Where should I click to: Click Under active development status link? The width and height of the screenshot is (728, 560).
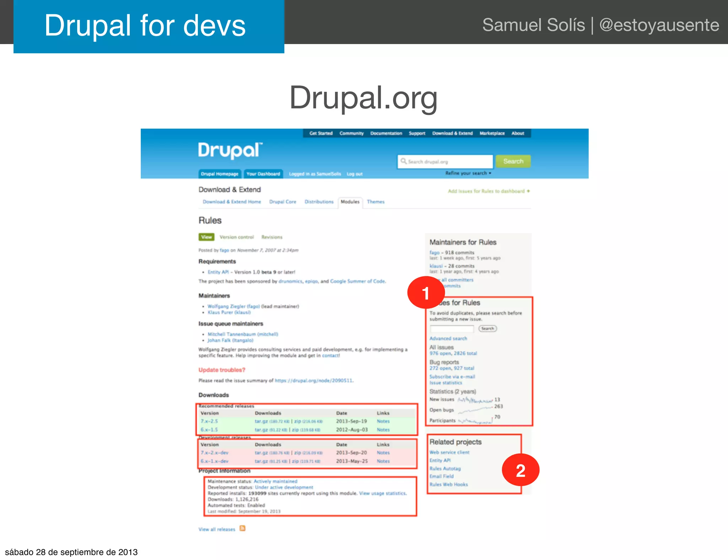click(x=284, y=487)
